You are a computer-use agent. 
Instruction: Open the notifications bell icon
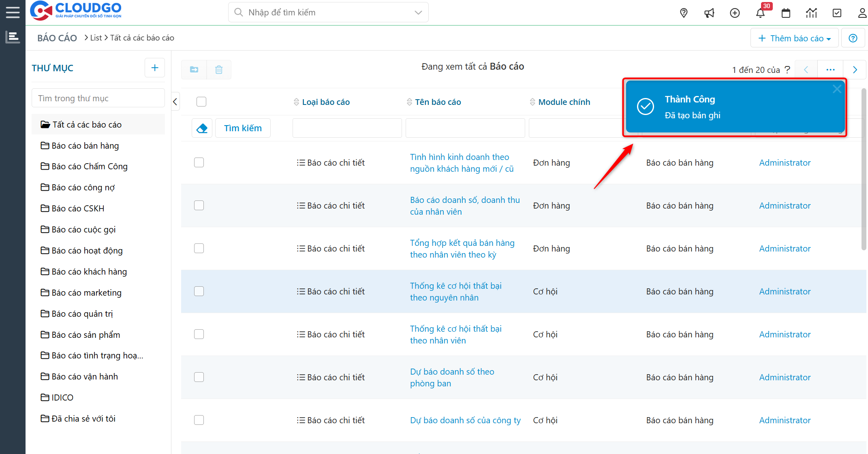(760, 13)
